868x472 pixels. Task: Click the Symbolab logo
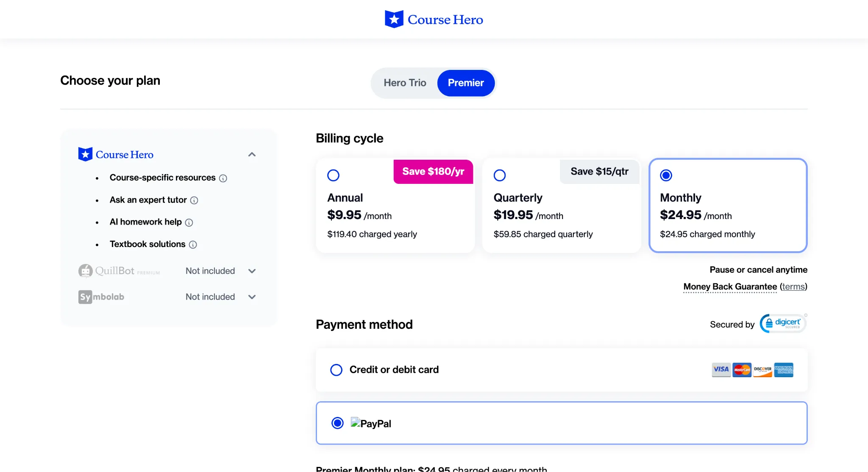point(101,297)
